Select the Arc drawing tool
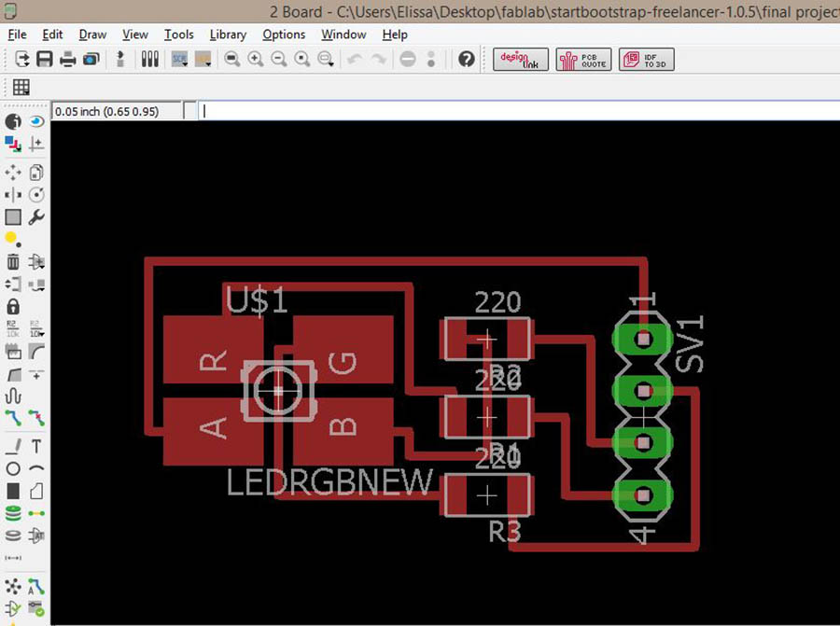This screenshot has width=840, height=626. pos(36,468)
